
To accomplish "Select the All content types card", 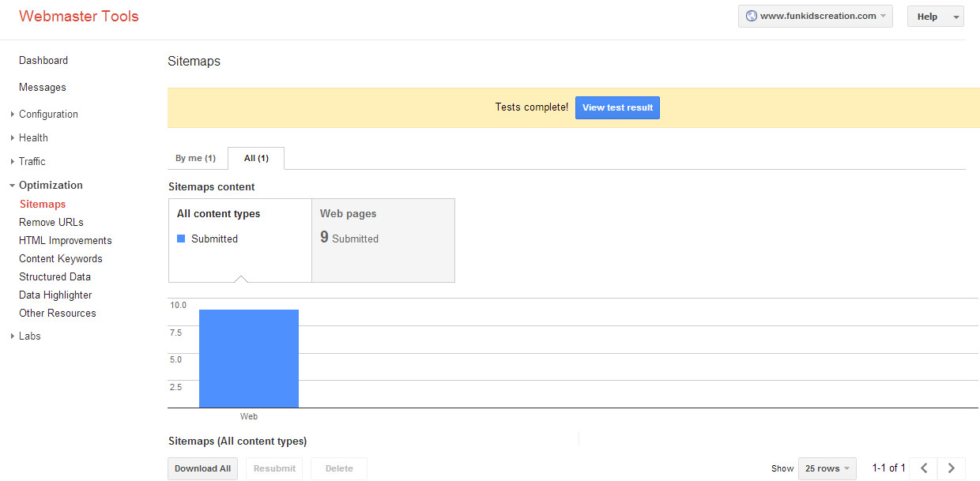I will tap(240, 240).
